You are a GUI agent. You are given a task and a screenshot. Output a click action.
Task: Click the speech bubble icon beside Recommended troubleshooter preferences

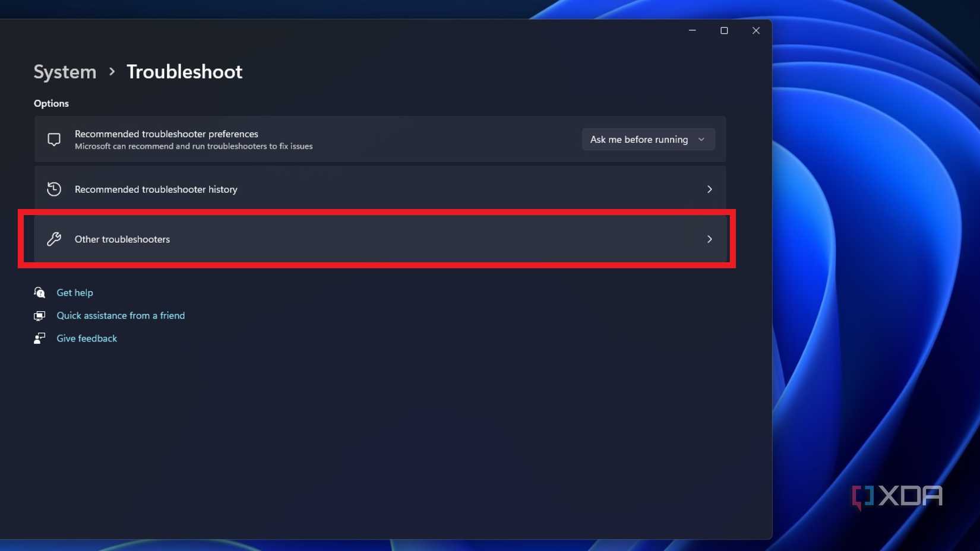pos(54,139)
